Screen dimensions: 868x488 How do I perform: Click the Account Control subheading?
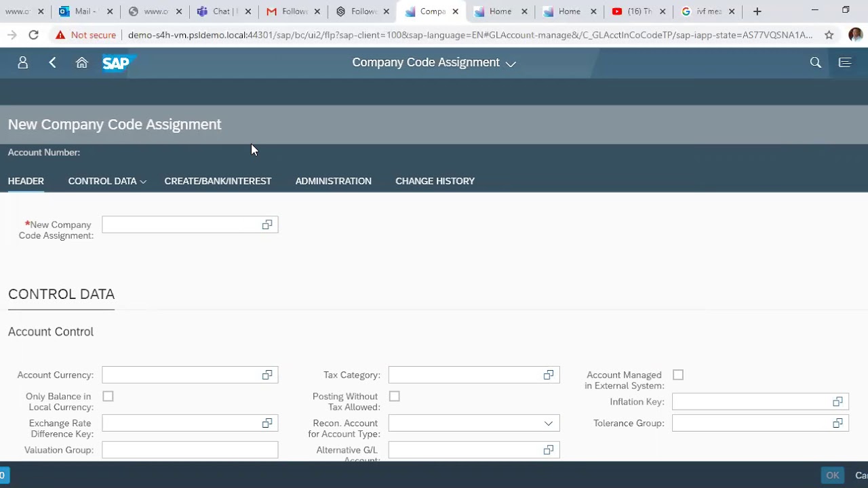tap(51, 331)
